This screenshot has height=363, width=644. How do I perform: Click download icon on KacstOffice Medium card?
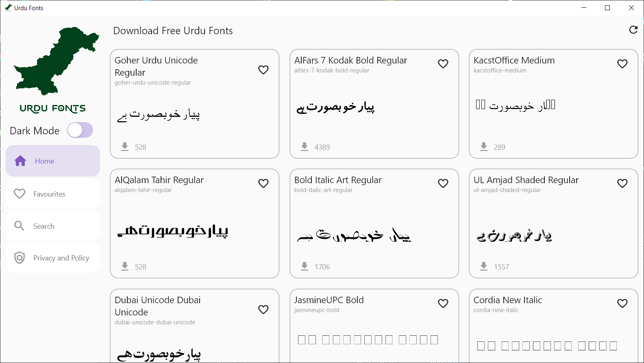click(x=484, y=147)
